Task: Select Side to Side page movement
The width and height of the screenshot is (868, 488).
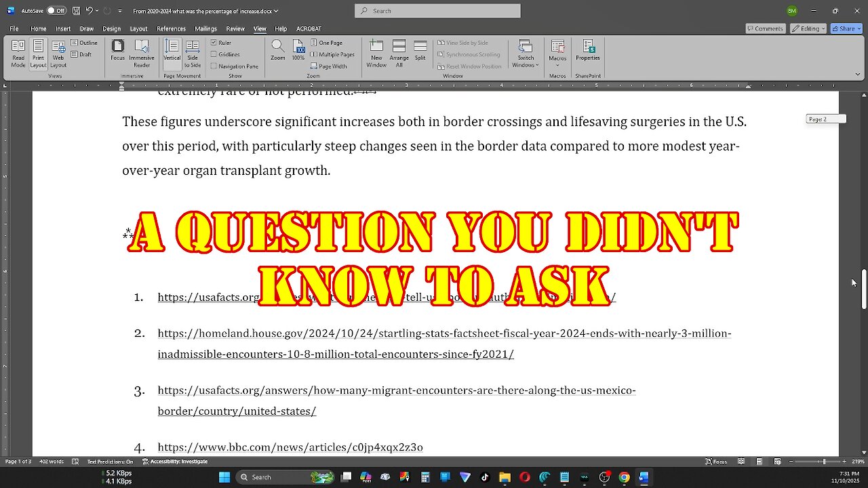Action: tap(193, 54)
